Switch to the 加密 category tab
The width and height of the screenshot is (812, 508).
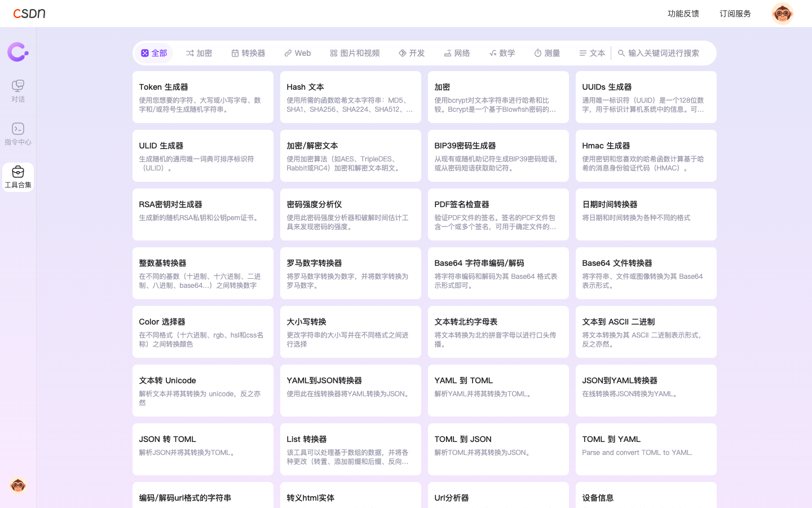point(199,53)
